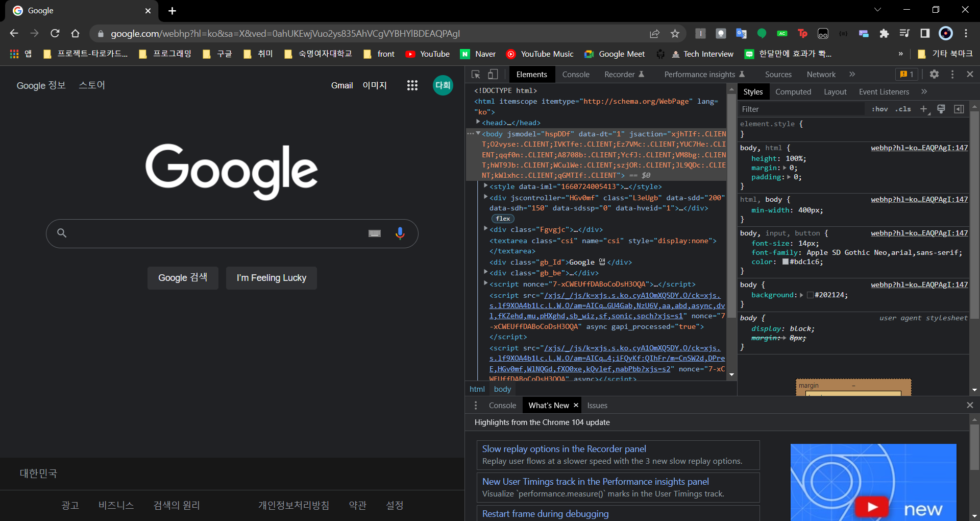Expand the script nonce node
Screen dimensions: 980x521
486,283
